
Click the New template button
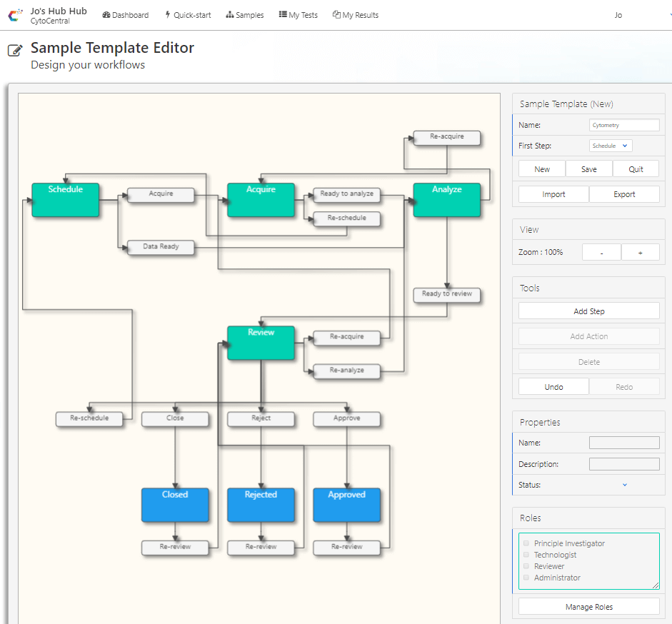coord(542,169)
